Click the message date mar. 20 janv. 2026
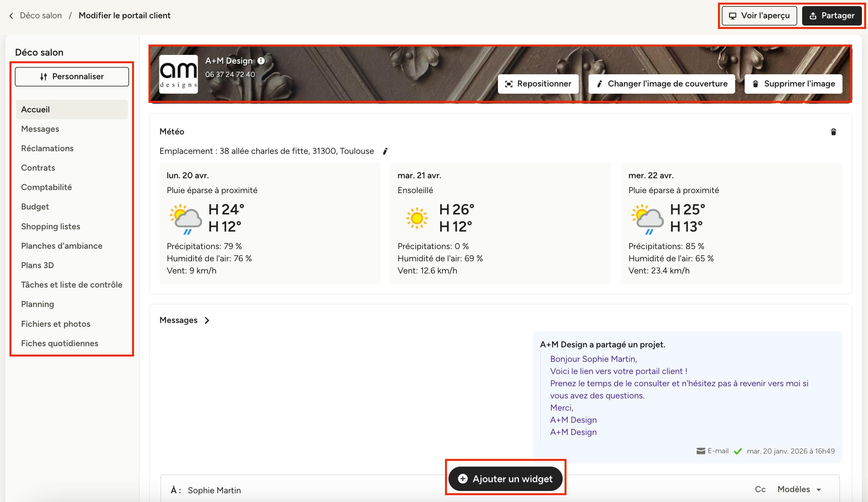The image size is (868, 502). (791, 451)
